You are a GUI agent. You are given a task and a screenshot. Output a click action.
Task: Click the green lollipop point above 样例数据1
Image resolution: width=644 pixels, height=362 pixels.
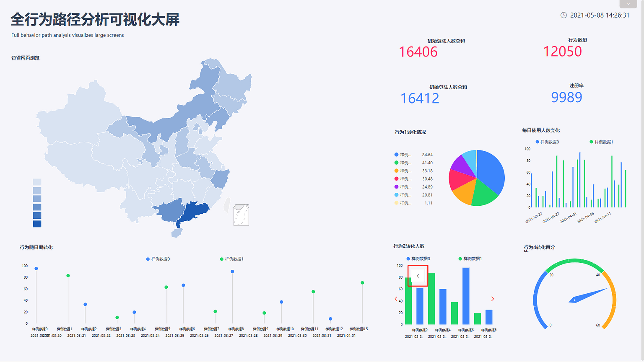tap(68, 276)
